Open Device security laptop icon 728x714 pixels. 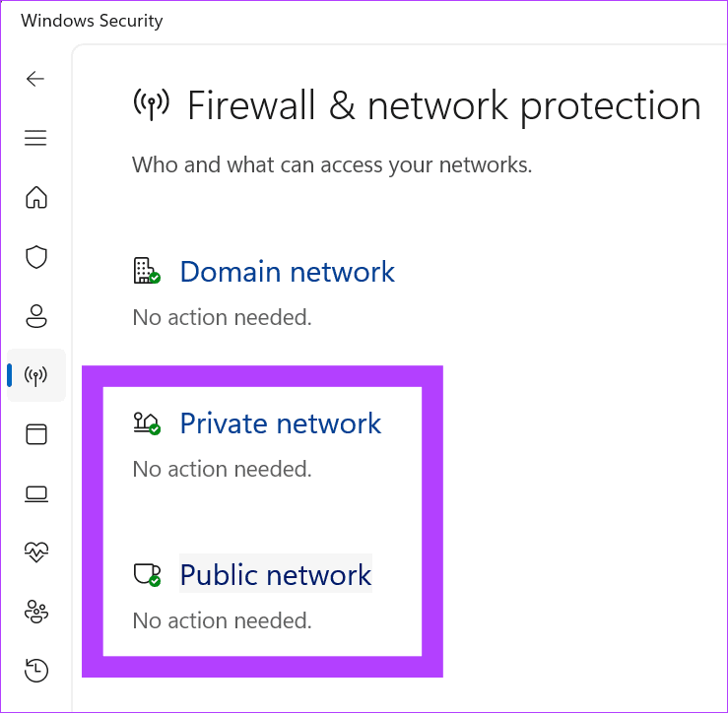tap(36, 493)
